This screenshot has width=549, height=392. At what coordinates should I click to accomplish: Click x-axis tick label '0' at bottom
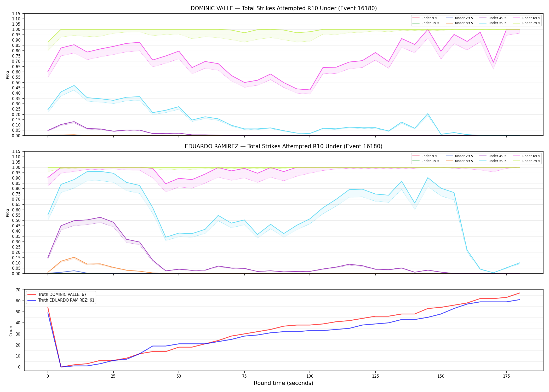click(x=48, y=376)
